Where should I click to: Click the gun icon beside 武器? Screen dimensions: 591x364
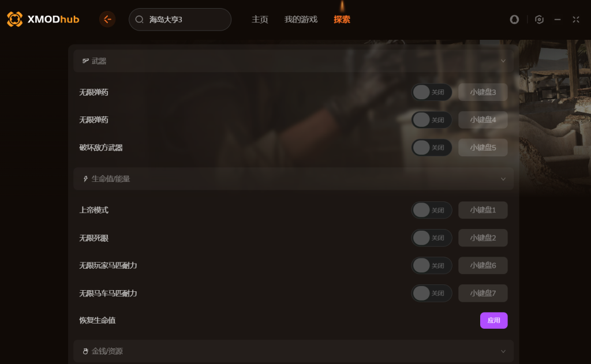pos(86,61)
